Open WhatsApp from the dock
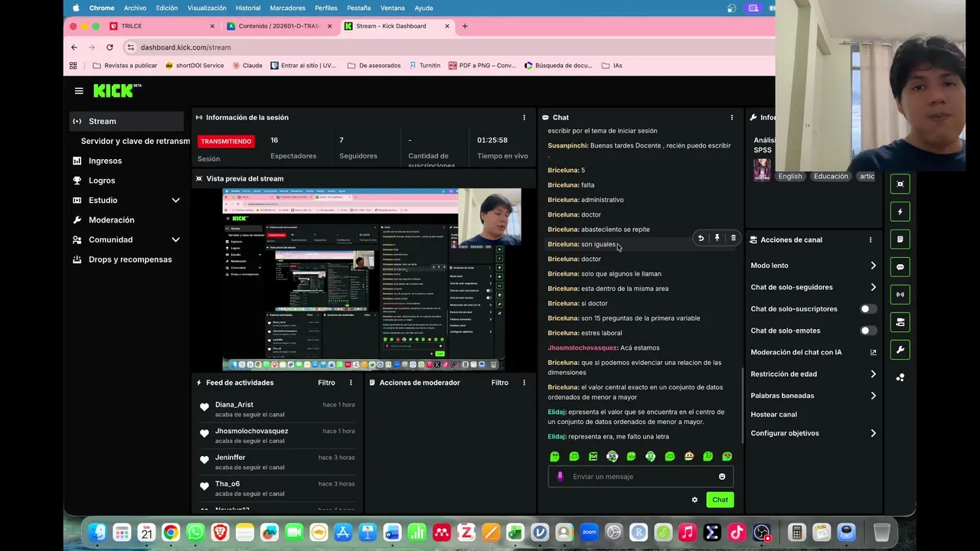The height and width of the screenshot is (551, 980). (x=195, y=532)
